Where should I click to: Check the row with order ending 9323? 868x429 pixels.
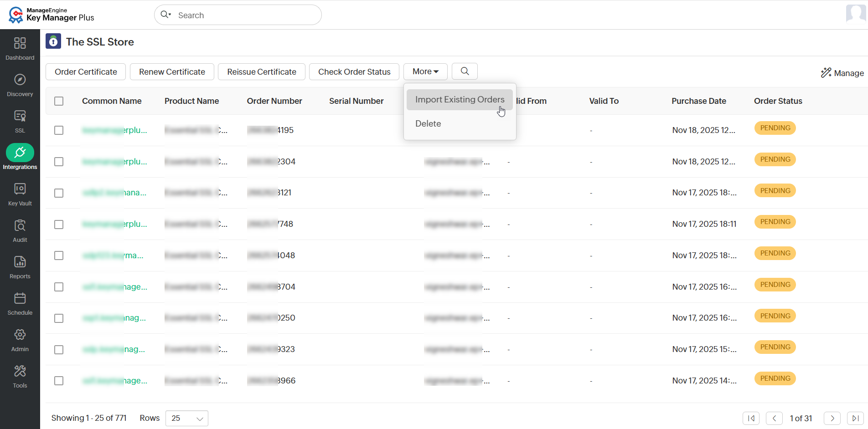point(59,350)
